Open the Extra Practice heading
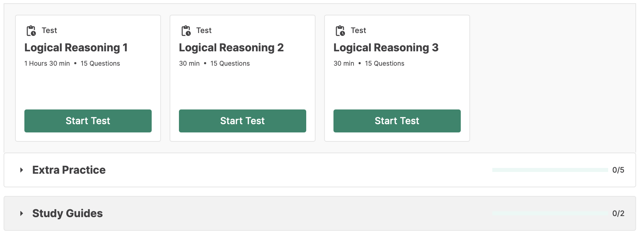The image size is (644, 234). 69,170
